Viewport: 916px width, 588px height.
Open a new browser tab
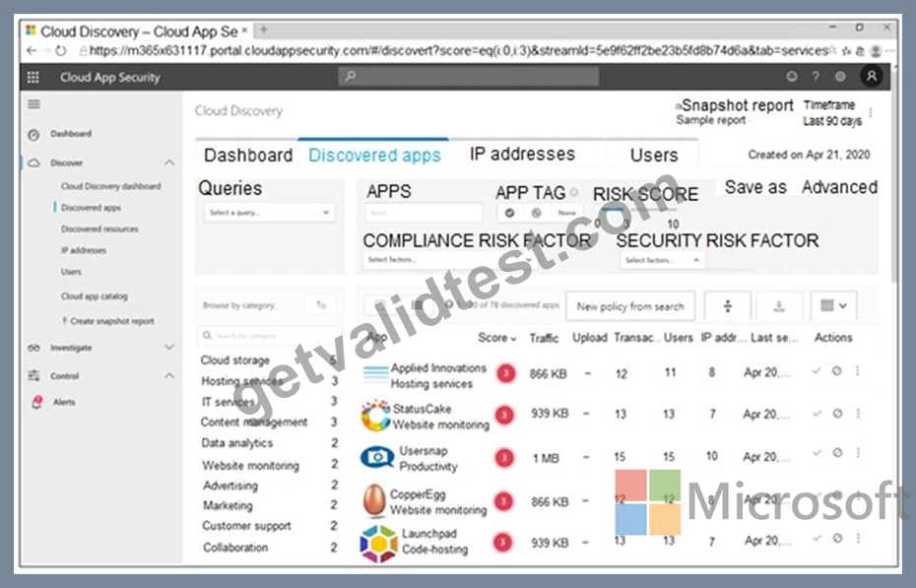(x=263, y=30)
